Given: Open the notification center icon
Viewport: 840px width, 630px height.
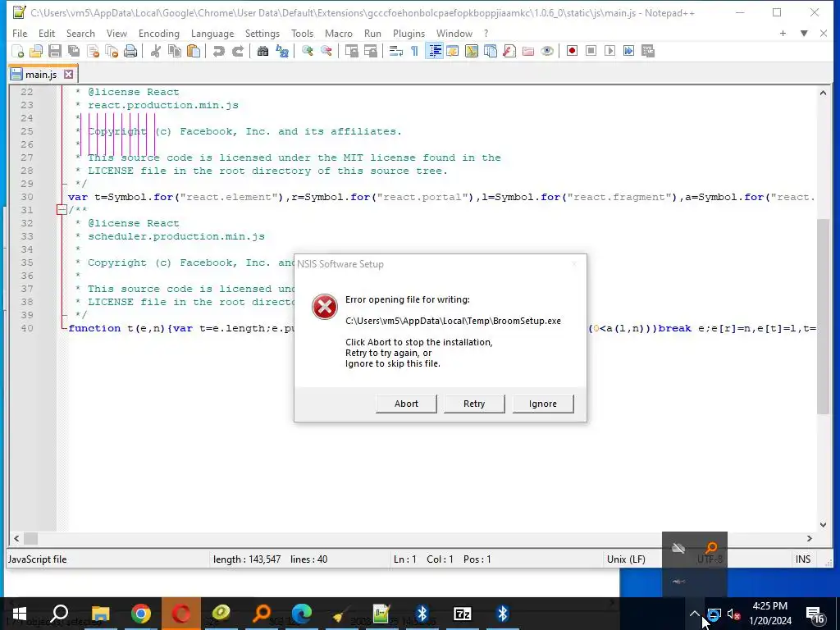Looking at the screenshot, I should [815, 615].
